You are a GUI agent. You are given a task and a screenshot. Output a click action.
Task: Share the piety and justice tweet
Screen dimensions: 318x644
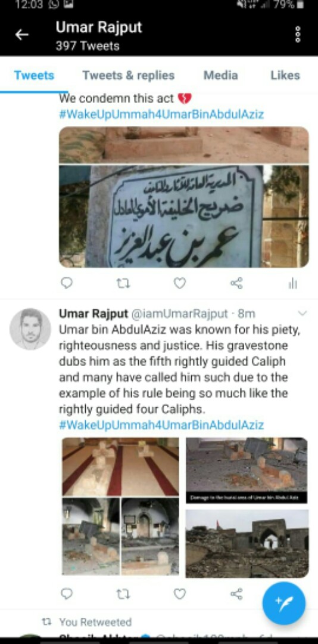(236, 594)
